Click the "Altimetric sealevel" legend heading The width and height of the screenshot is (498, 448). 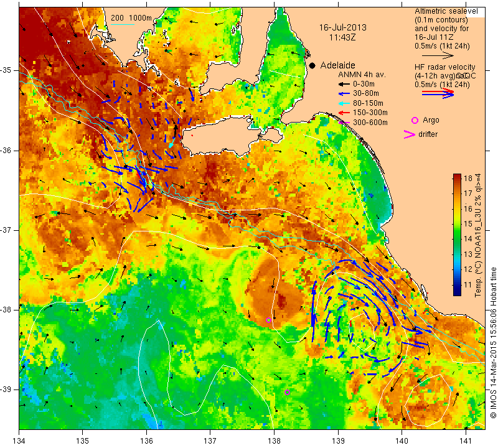(x=446, y=11)
